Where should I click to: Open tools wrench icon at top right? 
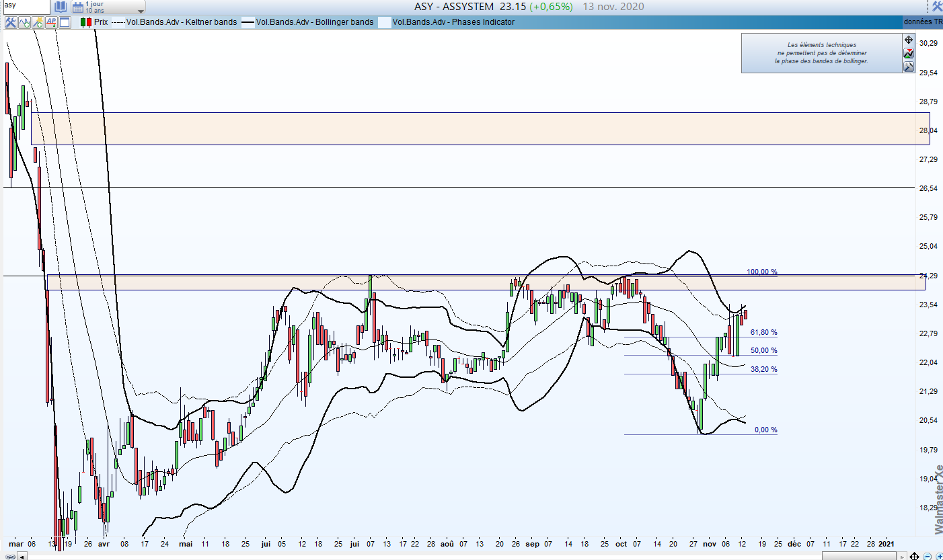(x=936, y=7)
